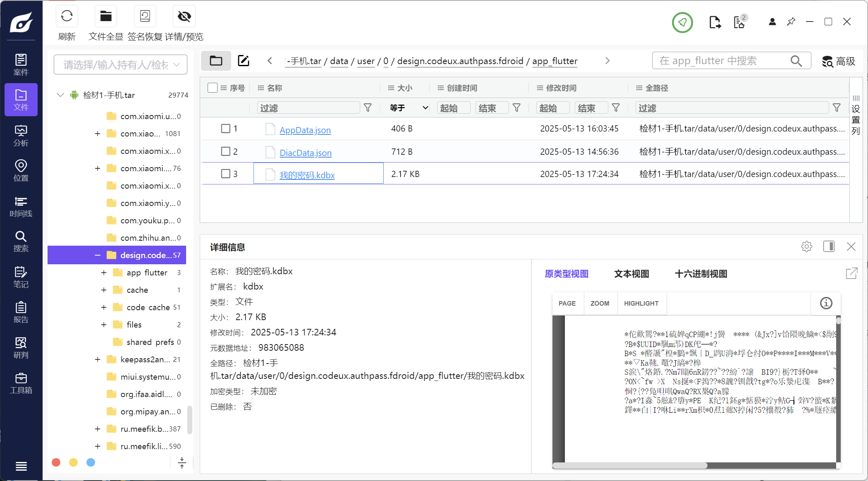The image size is (868, 481).
Task: Open the ZOOM tab in preview
Action: click(x=600, y=303)
